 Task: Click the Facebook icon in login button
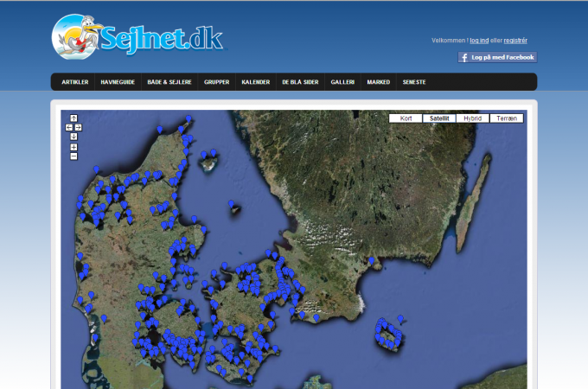(464, 57)
